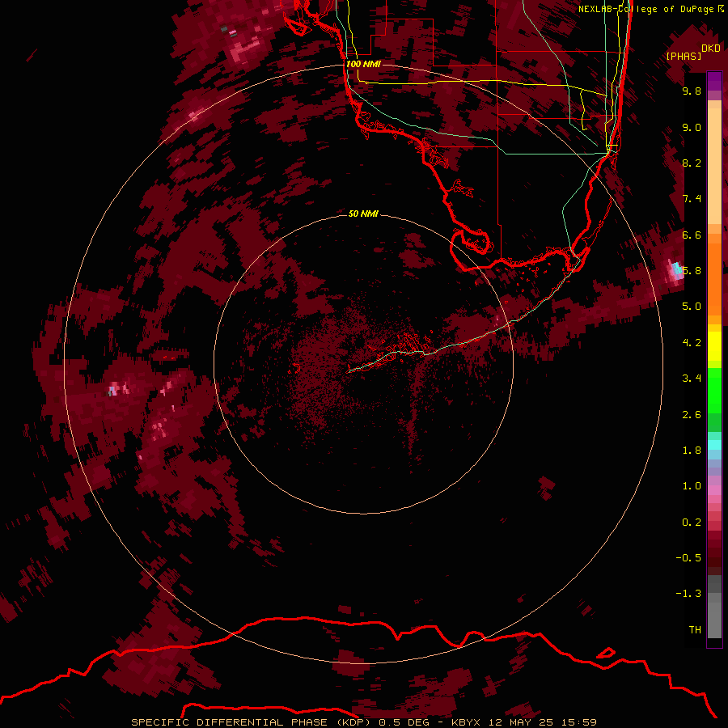This screenshot has width=728, height=728.
Task: Pick the purple top segment of color bar
Action: [714, 81]
